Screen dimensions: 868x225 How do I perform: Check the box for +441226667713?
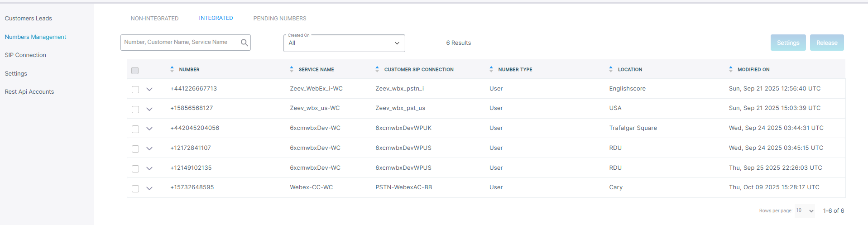135,90
